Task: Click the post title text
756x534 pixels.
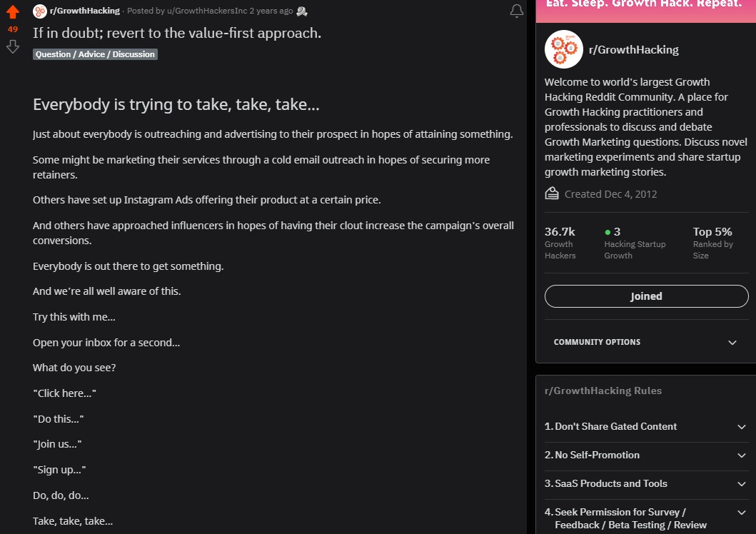Action: (x=176, y=34)
